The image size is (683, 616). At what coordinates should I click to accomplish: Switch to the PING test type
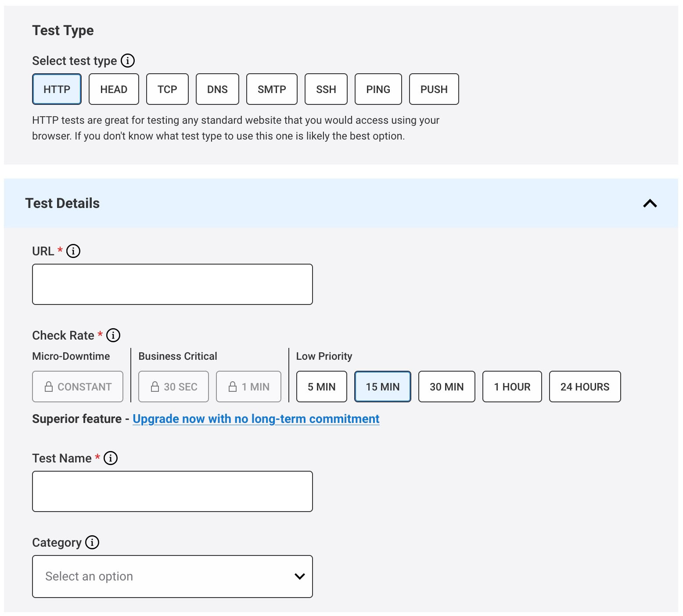pos(378,89)
